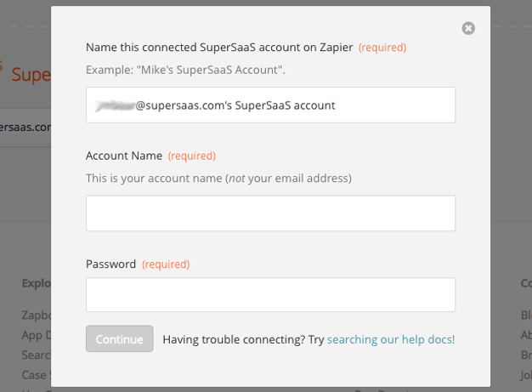Viewport: 532px width, 392px height.
Task: Select the supersaas.com account row behind dialog
Action: [x=25, y=128]
